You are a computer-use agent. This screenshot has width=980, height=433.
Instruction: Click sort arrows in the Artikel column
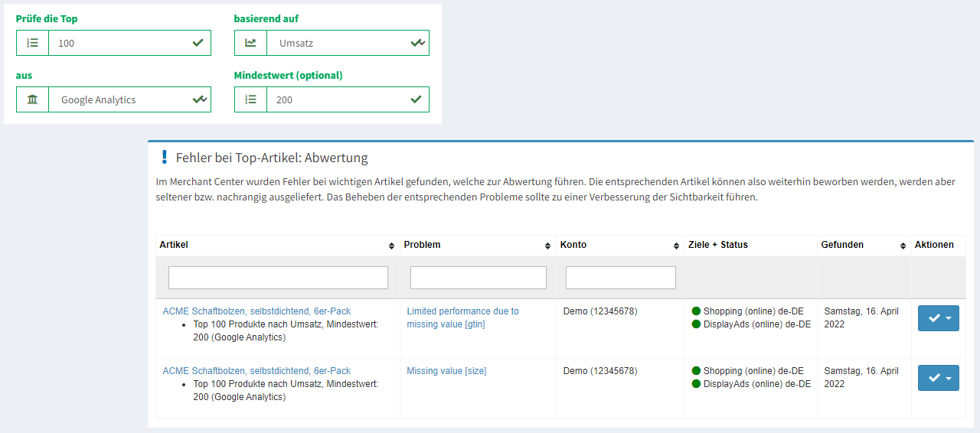pyautogui.click(x=392, y=246)
